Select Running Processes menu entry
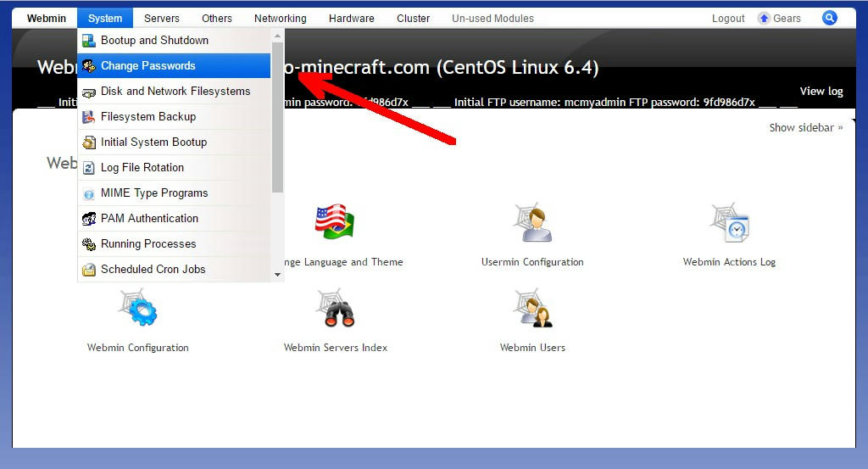868x469 pixels. pyautogui.click(x=174, y=244)
